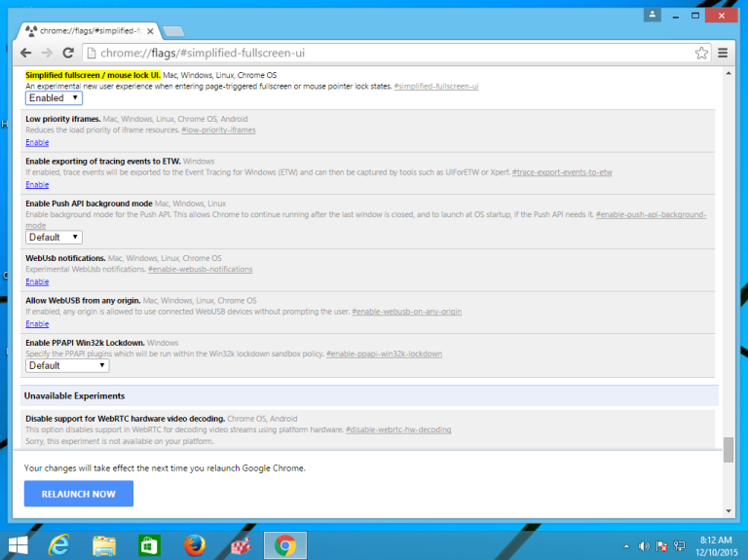Viewport: 748px width, 560px height.
Task: Click the Simplified fullscreen / mouse lock UI title
Action: point(93,75)
